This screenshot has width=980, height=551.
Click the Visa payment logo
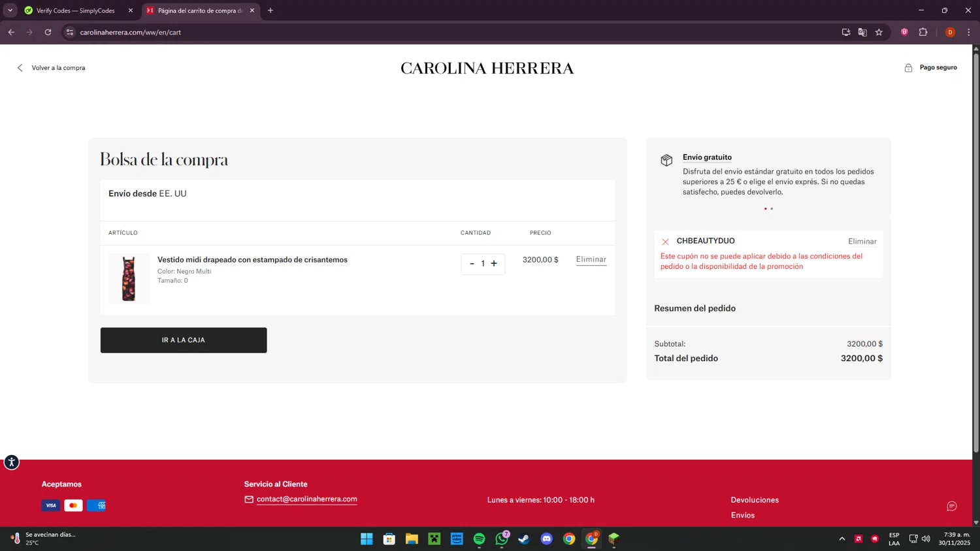pos(51,505)
